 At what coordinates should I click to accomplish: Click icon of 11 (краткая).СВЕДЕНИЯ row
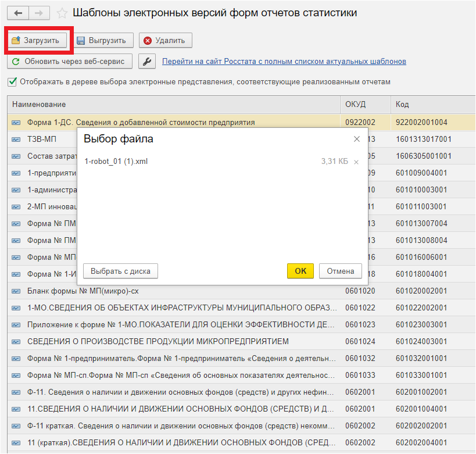[x=16, y=443]
